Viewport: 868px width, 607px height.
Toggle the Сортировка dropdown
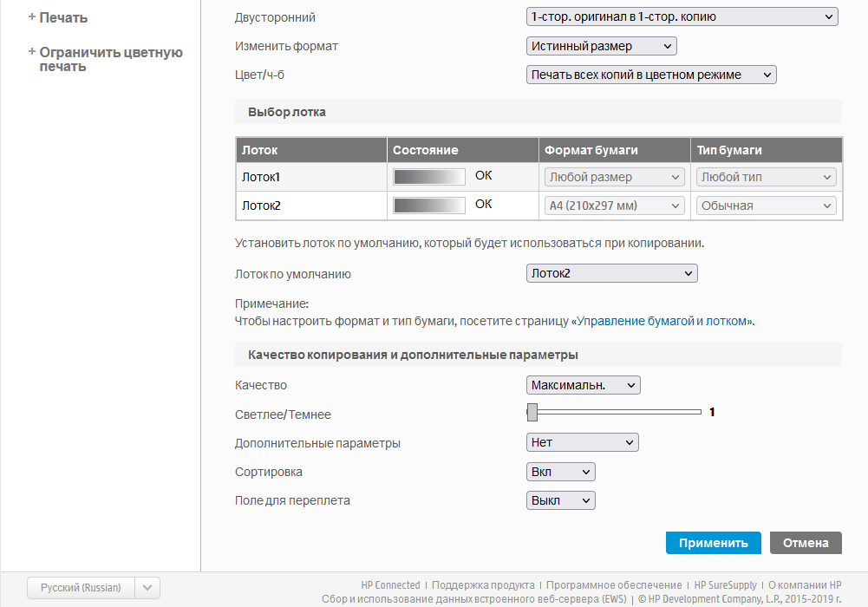(560, 472)
